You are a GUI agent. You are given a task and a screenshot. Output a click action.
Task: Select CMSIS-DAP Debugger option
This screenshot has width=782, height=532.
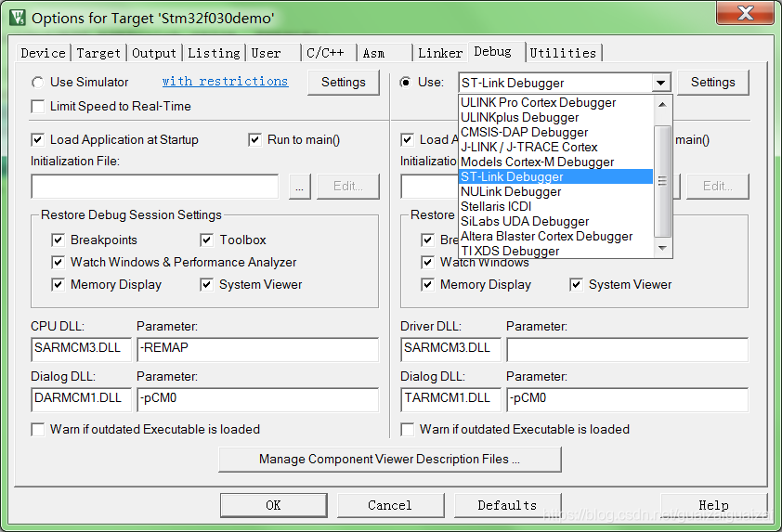click(x=555, y=132)
